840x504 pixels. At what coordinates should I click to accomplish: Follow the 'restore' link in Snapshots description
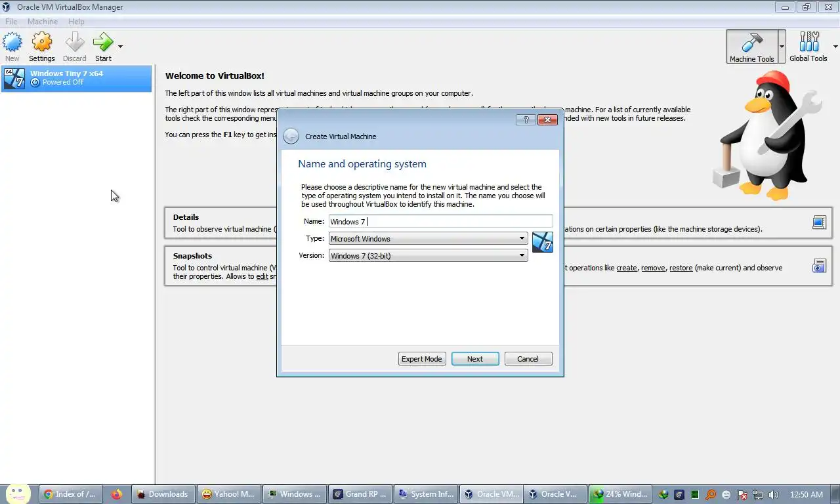[x=681, y=268]
